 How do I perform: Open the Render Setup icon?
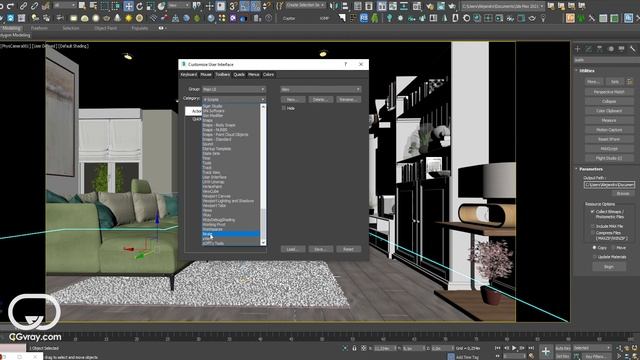pos(430,6)
